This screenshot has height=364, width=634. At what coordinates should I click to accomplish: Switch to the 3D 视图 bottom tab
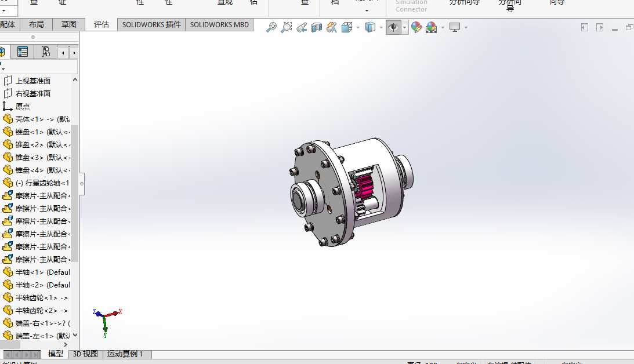click(x=85, y=354)
